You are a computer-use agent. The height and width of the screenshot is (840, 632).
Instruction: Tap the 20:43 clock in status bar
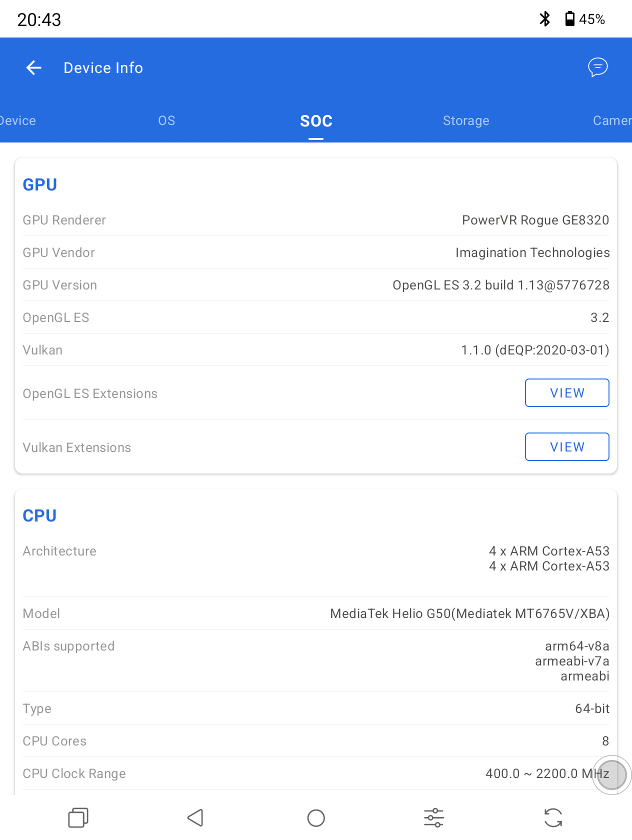39,19
